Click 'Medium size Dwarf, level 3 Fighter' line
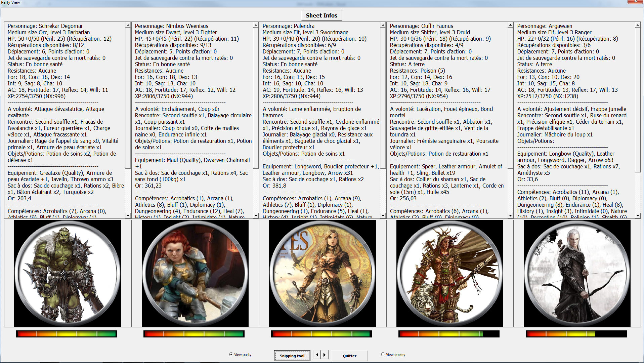Screen dimensions: 644x363 176,32
